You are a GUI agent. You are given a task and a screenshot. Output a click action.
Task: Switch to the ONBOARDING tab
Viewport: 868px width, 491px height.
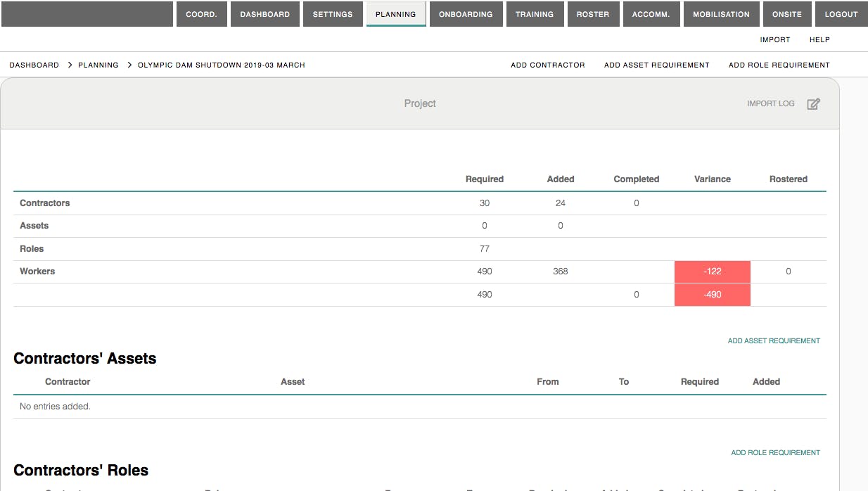(466, 14)
